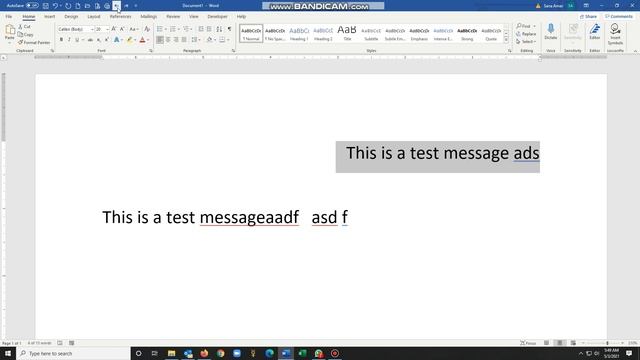Image resolution: width=640 pixels, height=360 pixels.
Task: Apply the Title style
Action: (x=347, y=33)
